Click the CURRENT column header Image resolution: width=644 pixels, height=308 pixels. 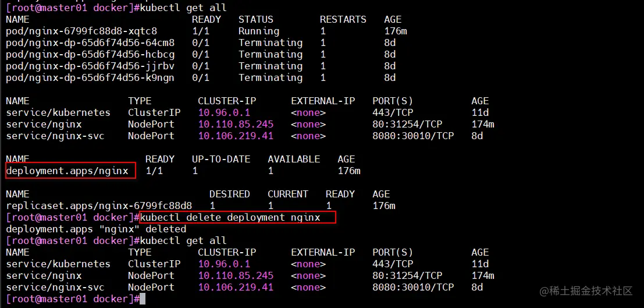pyautogui.click(x=288, y=194)
